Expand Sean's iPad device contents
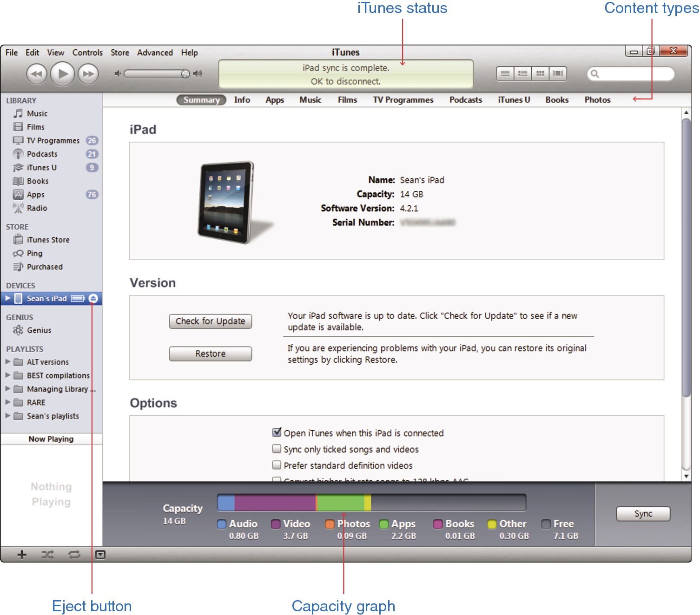The image size is (700, 615). [x=8, y=298]
